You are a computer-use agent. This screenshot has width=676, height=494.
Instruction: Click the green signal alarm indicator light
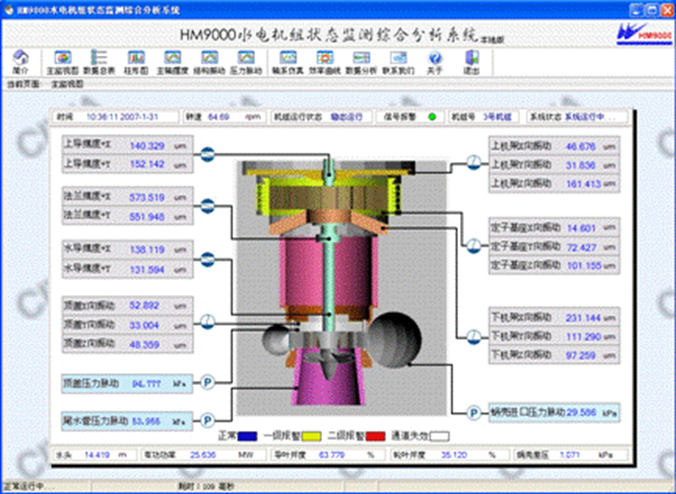pyautogui.click(x=431, y=117)
